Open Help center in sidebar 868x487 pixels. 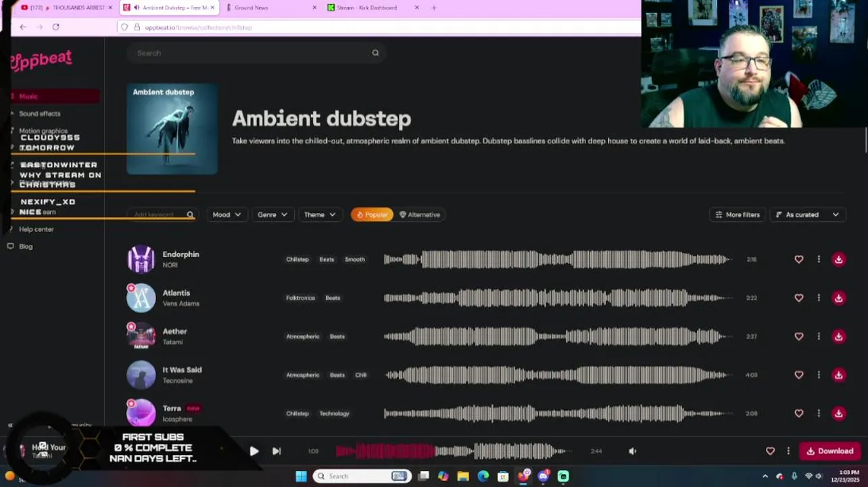coord(36,229)
